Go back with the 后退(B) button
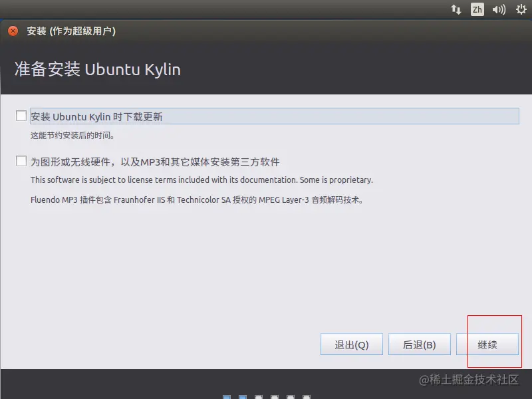 click(420, 344)
